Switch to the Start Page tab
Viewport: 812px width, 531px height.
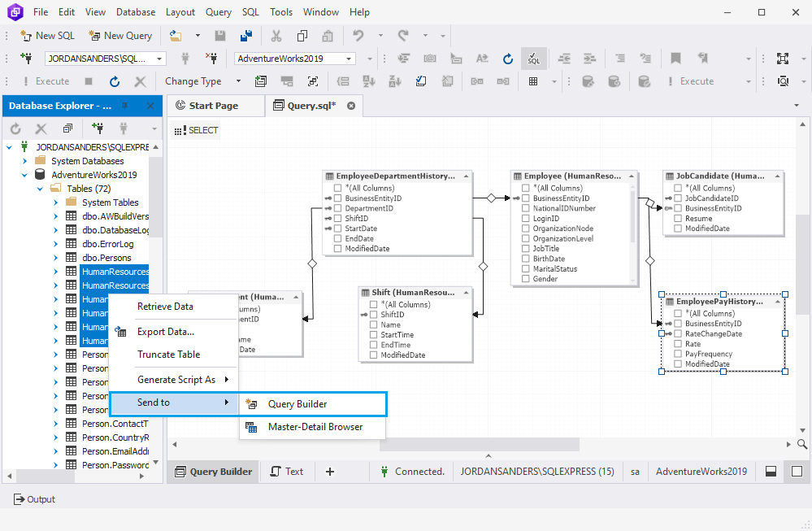(215, 105)
